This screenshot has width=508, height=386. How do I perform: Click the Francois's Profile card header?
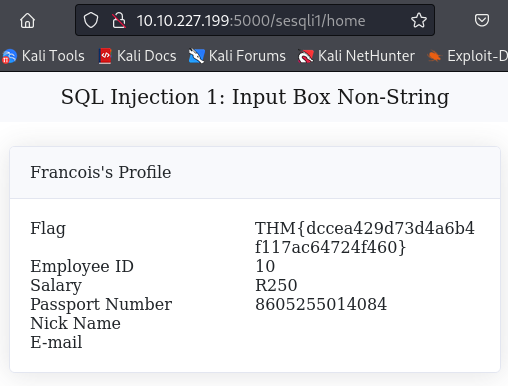coord(255,172)
